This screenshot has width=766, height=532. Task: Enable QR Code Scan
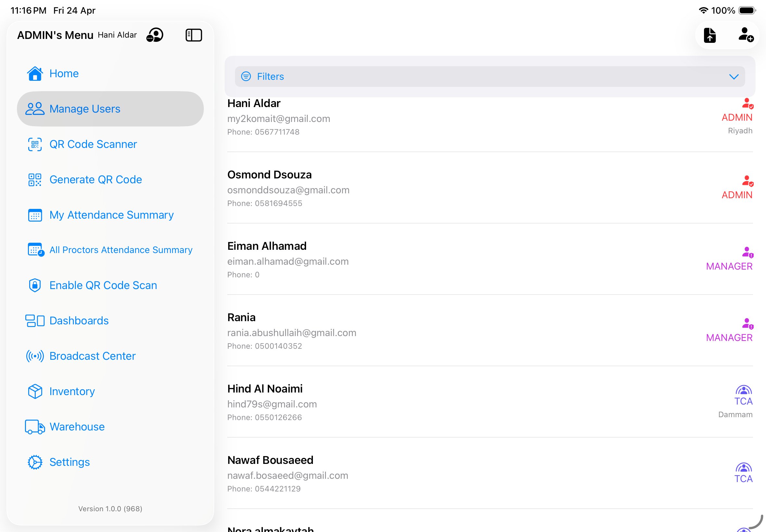(103, 285)
